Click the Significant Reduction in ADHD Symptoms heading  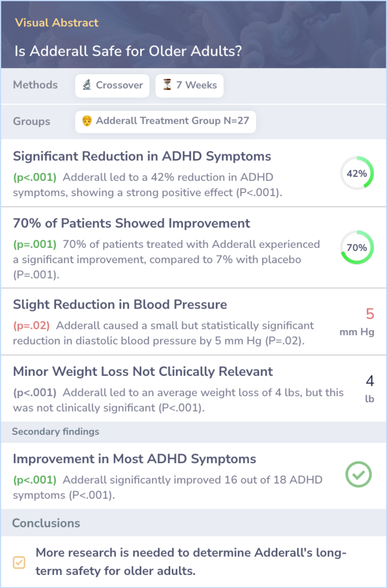coord(142,157)
